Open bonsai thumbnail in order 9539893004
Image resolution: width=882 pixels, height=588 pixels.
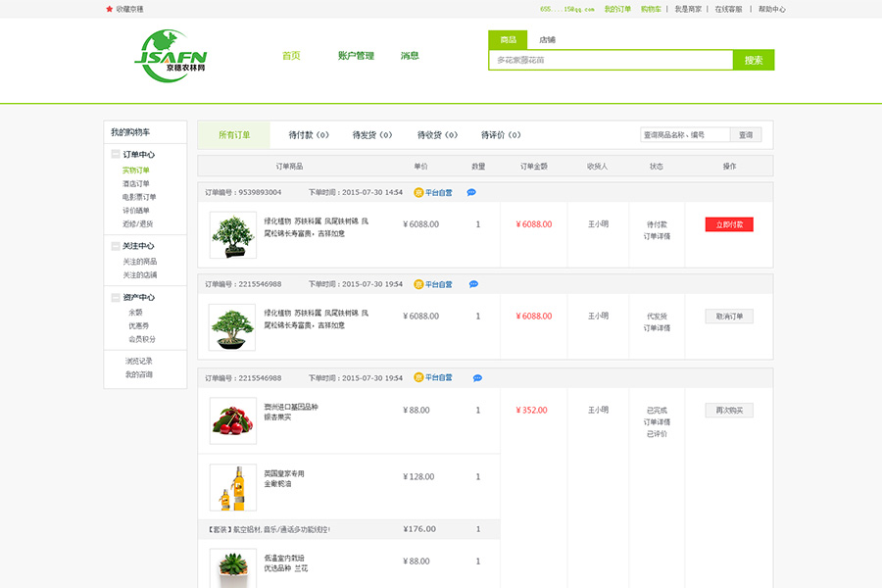coord(233,235)
